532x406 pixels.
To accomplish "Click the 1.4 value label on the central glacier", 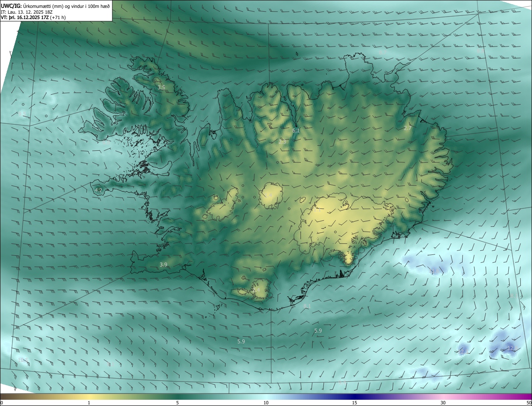I will [x=269, y=195].
